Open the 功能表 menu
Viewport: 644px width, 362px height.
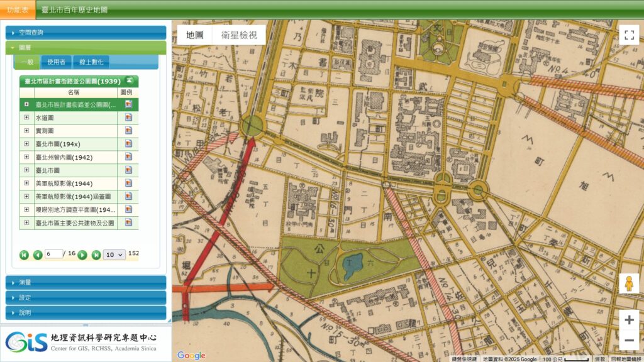(18, 10)
